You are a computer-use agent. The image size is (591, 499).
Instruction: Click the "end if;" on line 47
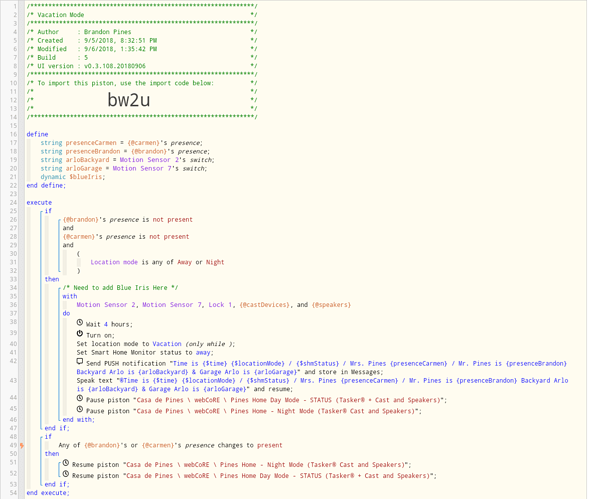point(57,429)
